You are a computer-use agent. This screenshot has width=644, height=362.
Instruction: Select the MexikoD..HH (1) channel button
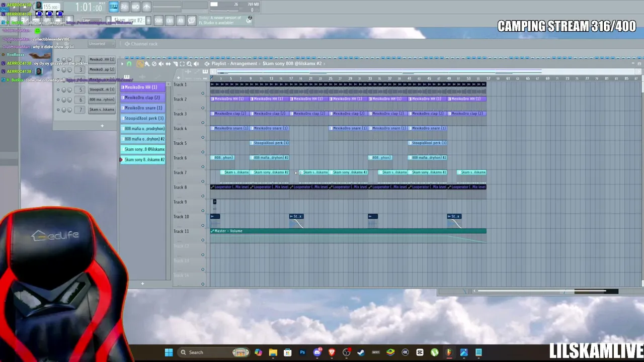(x=102, y=59)
